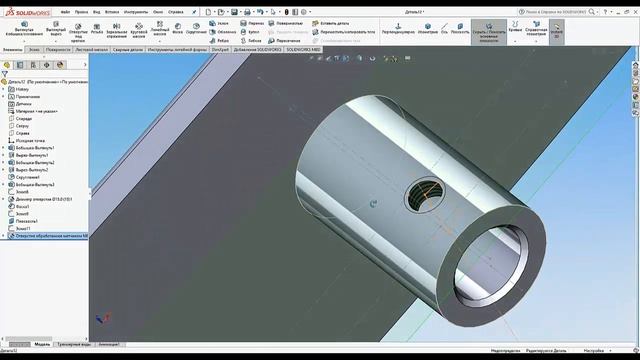Select the Linear Pattern tool
The width and height of the screenshot is (640, 360).
coord(160,29)
